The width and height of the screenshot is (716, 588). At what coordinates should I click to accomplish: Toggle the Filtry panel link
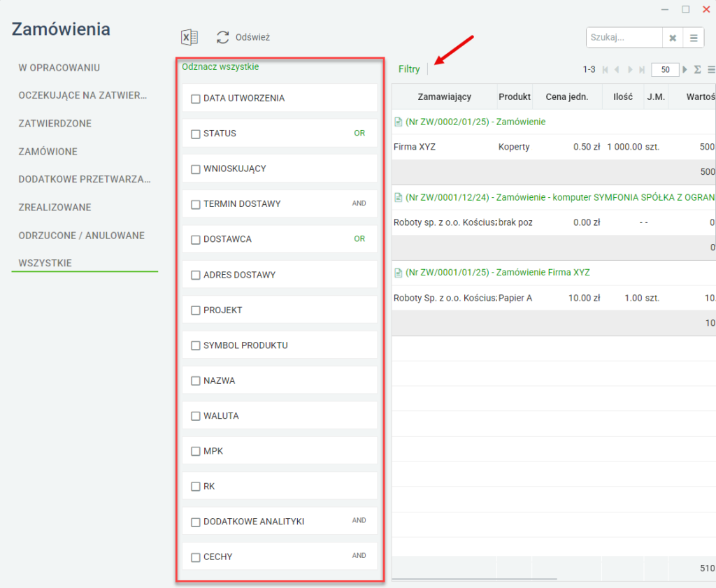(408, 69)
